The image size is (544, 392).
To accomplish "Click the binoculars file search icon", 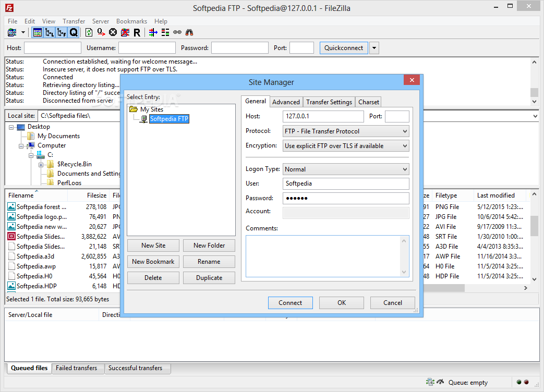I will (x=190, y=32).
